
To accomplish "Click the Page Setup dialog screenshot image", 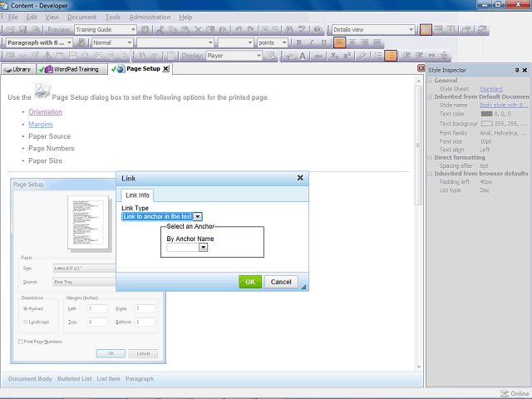I will pos(88,271).
